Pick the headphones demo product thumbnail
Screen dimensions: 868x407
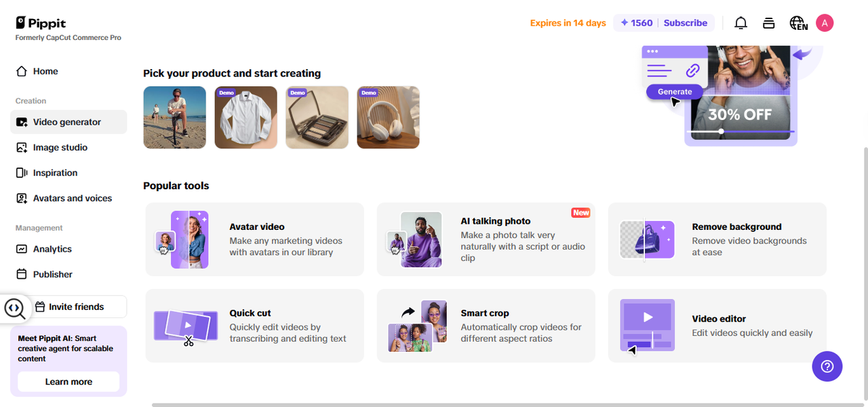[x=389, y=117]
